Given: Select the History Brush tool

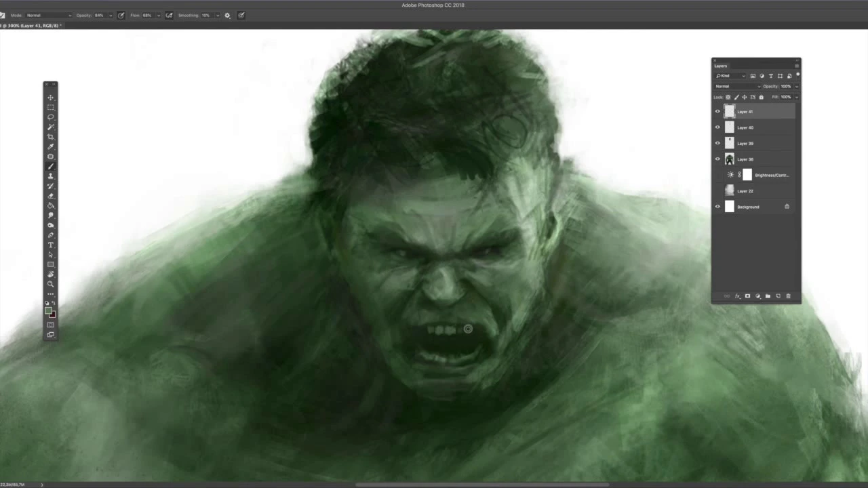Looking at the screenshot, I should click(x=51, y=186).
